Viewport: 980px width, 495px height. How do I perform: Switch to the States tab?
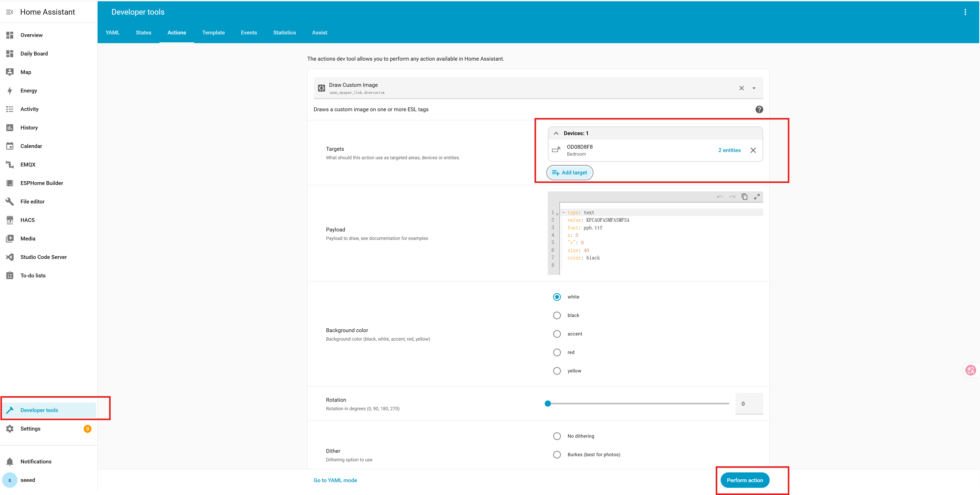click(143, 33)
